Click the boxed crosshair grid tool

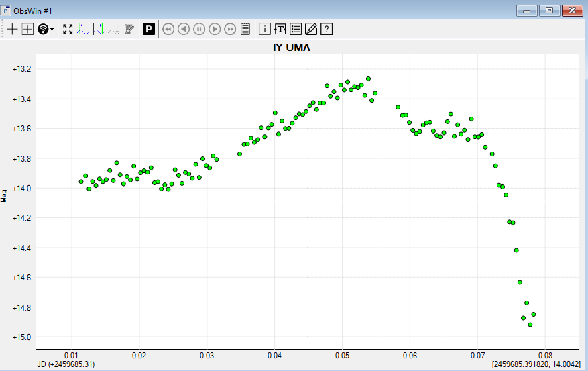tap(27, 29)
